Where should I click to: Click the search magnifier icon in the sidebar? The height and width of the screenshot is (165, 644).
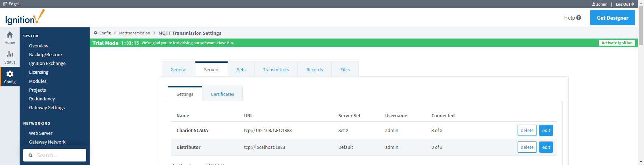click(x=30, y=155)
